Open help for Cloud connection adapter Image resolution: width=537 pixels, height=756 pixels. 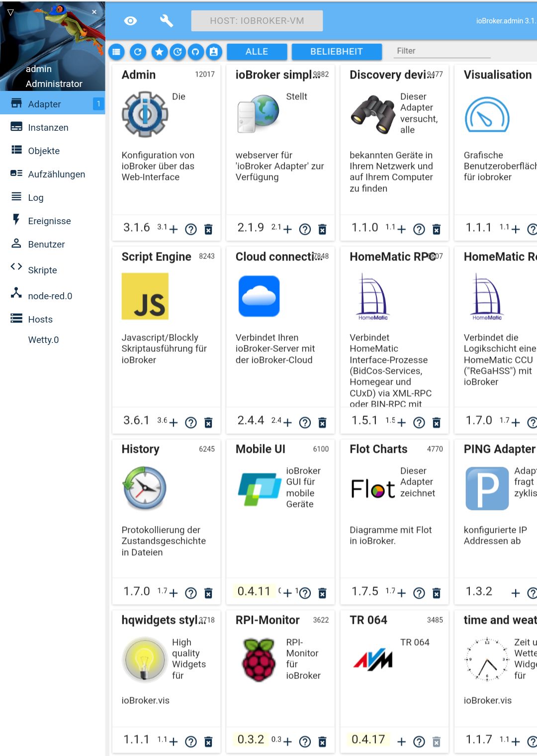[305, 422]
